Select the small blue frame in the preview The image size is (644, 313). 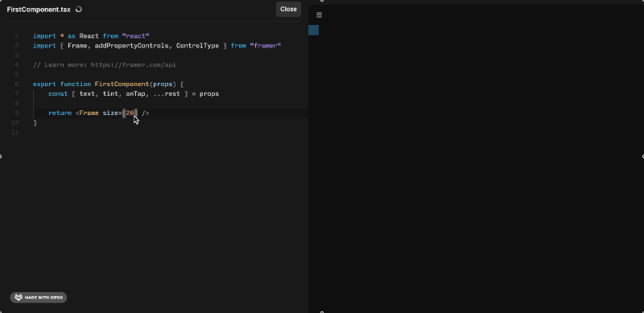(x=313, y=30)
